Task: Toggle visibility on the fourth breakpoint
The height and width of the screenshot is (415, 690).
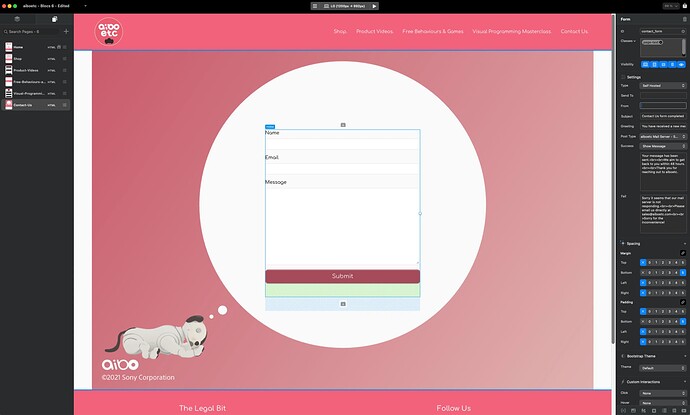Action: [672, 64]
